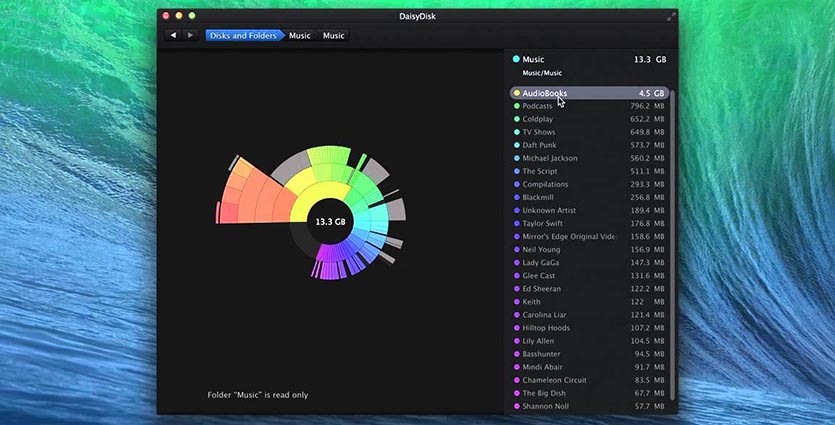Viewport: 835px width, 425px height.
Task: Click the 13.3 GB center of the sunburst
Action: [x=329, y=221]
